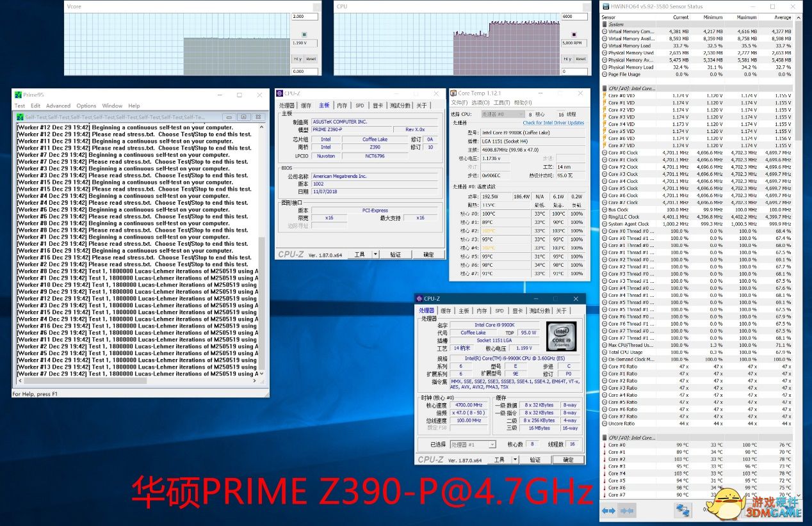Select the Core #0 Clock row in HWiNFO
This screenshot has height=526, width=812.
click(x=697, y=153)
